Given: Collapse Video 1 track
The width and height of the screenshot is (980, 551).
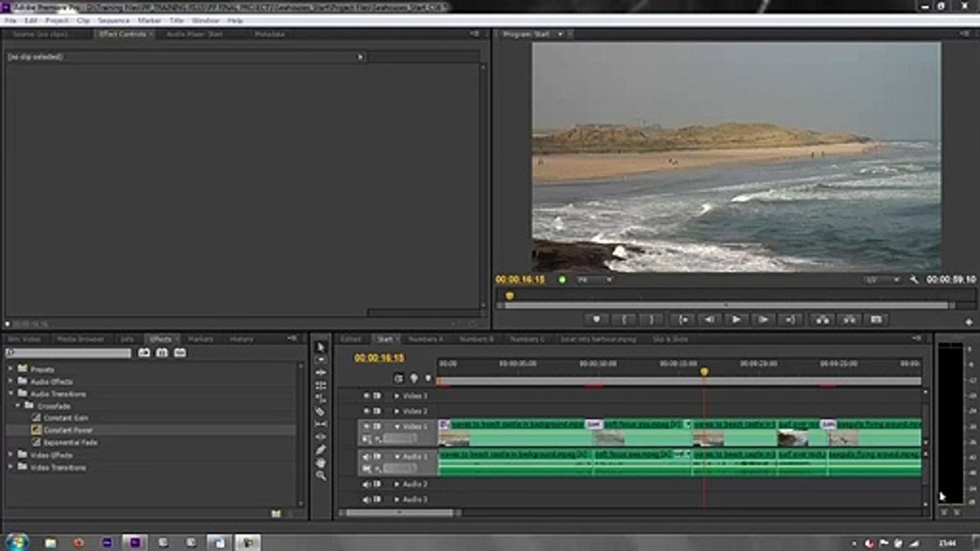Looking at the screenshot, I should click(397, 426).
